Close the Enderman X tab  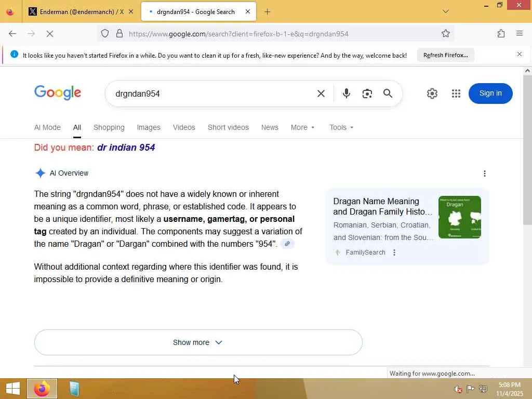[x=131, y=11]
